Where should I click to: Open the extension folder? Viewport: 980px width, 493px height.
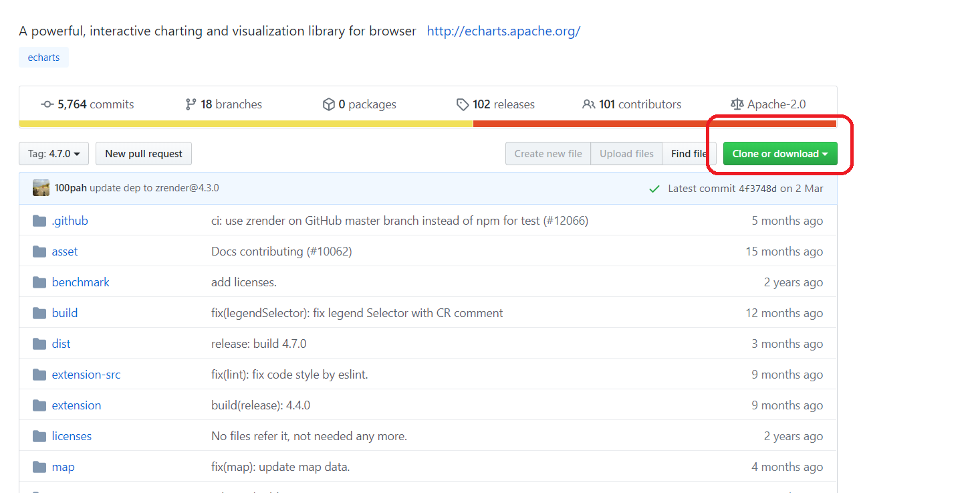coord(76,405)
